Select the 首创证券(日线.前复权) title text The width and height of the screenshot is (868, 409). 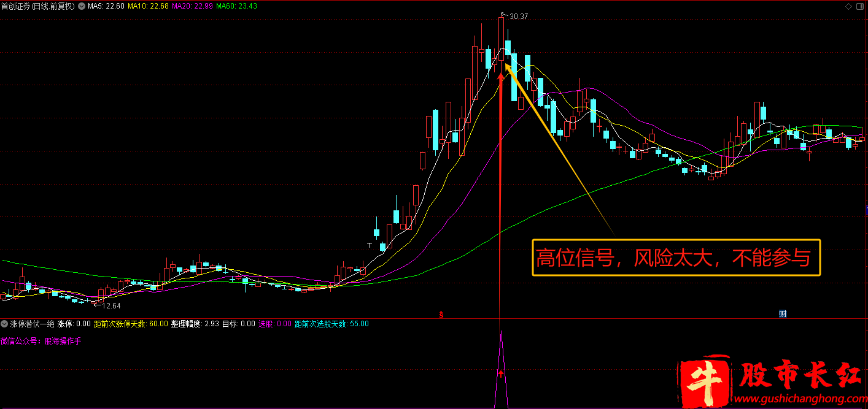pyautogui.click(x=38, y=6)
